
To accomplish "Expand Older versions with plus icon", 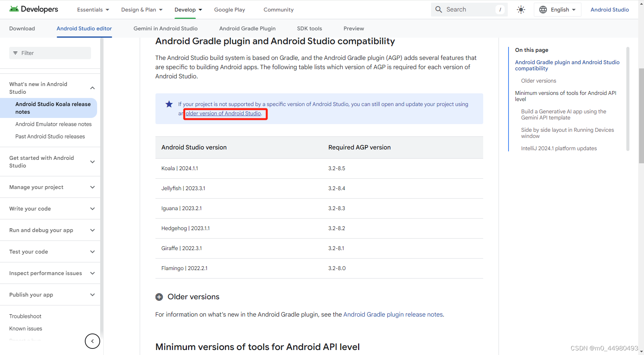I will [159, 297].
